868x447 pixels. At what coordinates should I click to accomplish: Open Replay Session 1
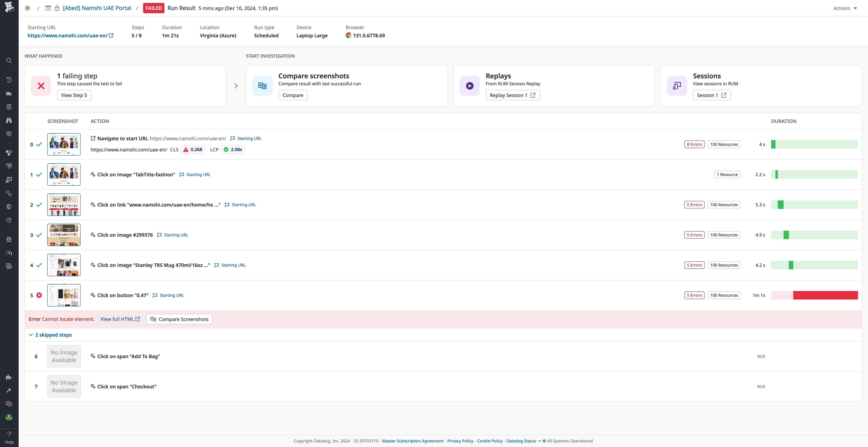[512, 95]
